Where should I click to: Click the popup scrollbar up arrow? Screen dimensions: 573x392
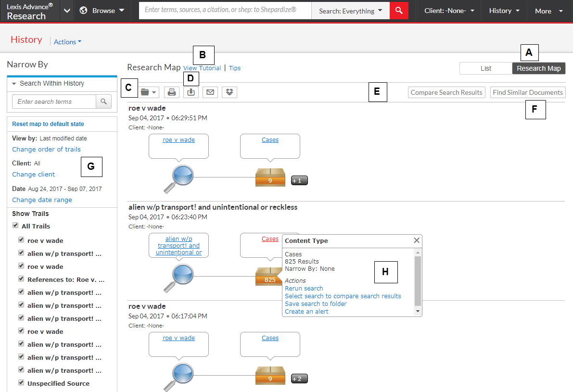pyautogui.click(x=418, y=253)
